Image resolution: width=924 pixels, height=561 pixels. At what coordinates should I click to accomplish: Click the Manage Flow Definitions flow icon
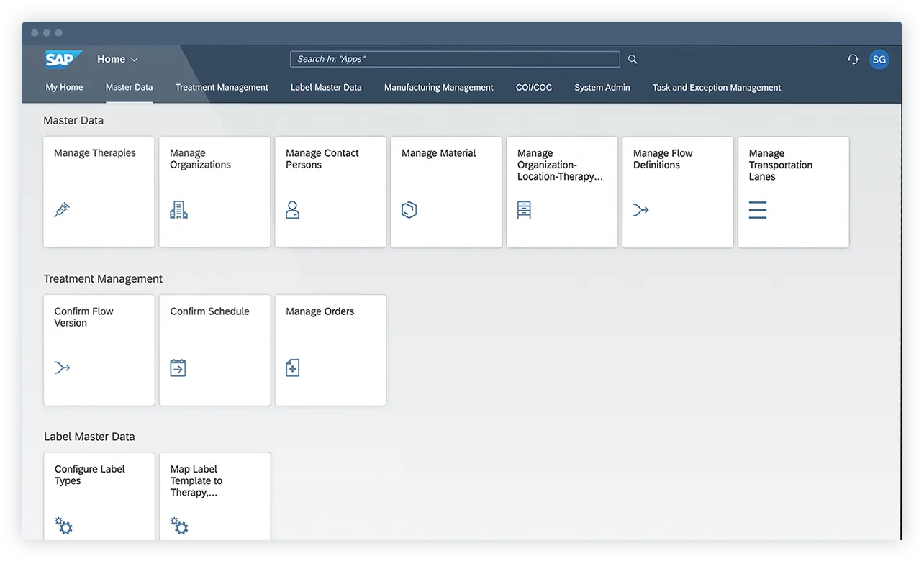pyautogui.click(x=641, y=209)
